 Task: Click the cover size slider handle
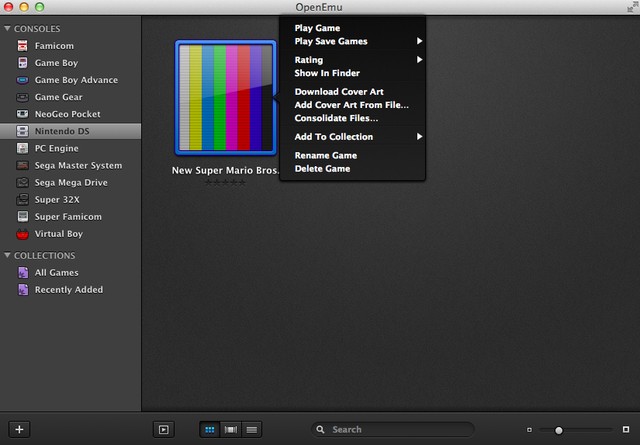[x=558, y=430]
